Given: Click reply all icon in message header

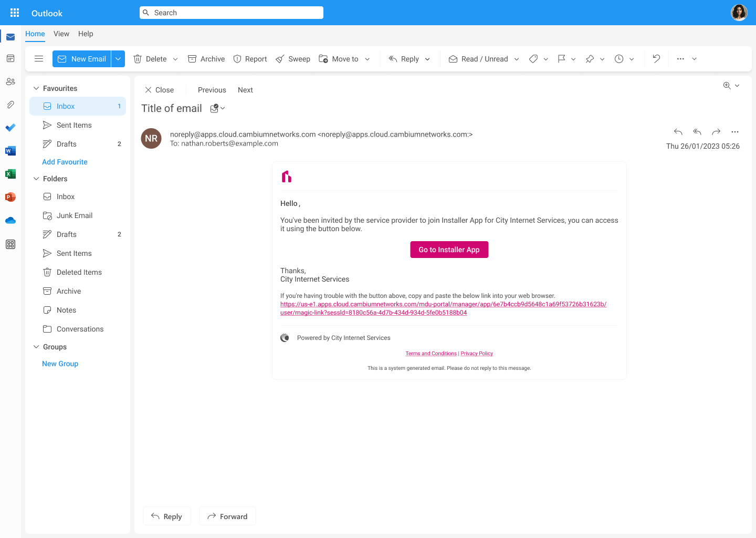Looking at the screenshot, I should click(x=697, y=132).
